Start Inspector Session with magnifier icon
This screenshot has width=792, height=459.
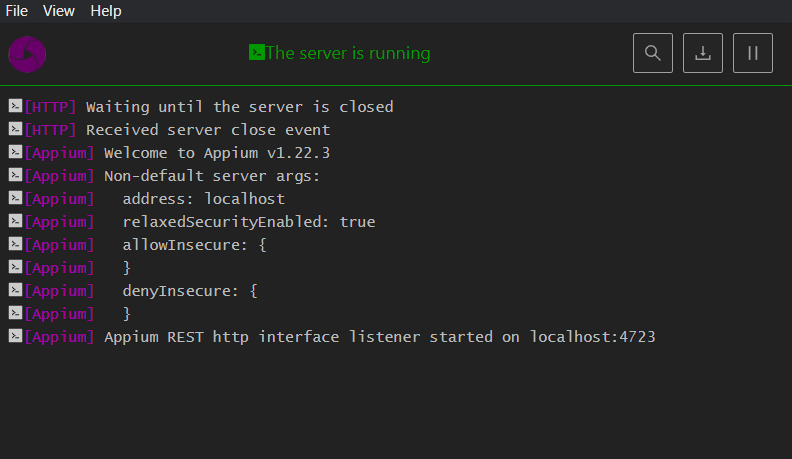tap(653, 53)
